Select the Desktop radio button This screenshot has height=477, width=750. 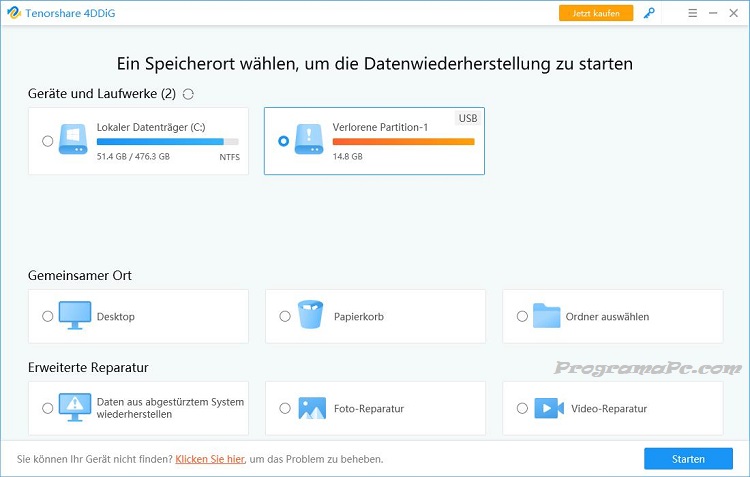pos(48,316)
